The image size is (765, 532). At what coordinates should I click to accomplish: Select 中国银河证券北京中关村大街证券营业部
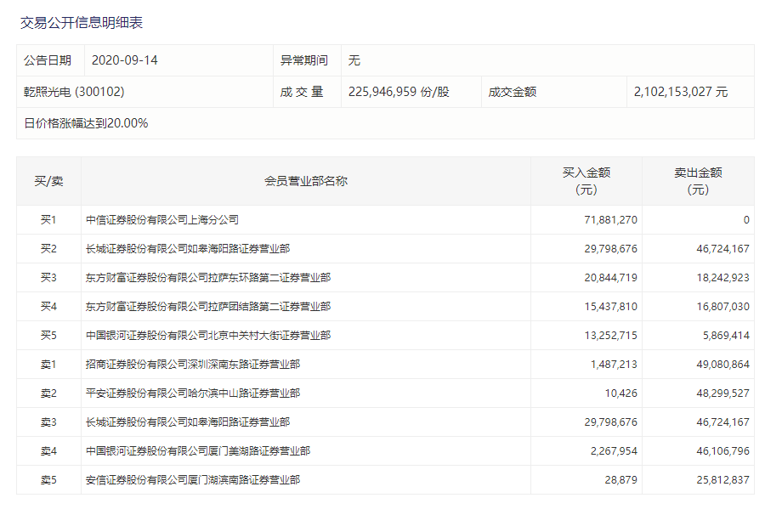click(208, 336)
